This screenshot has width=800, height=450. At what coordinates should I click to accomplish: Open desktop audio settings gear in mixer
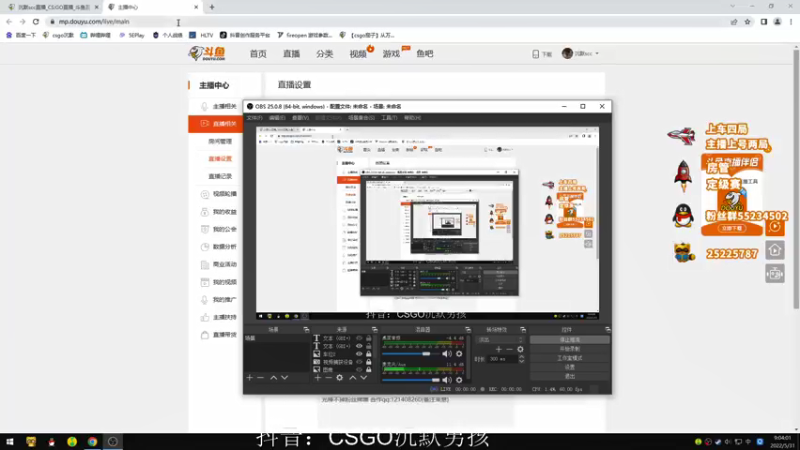click(x=459, y=354)
